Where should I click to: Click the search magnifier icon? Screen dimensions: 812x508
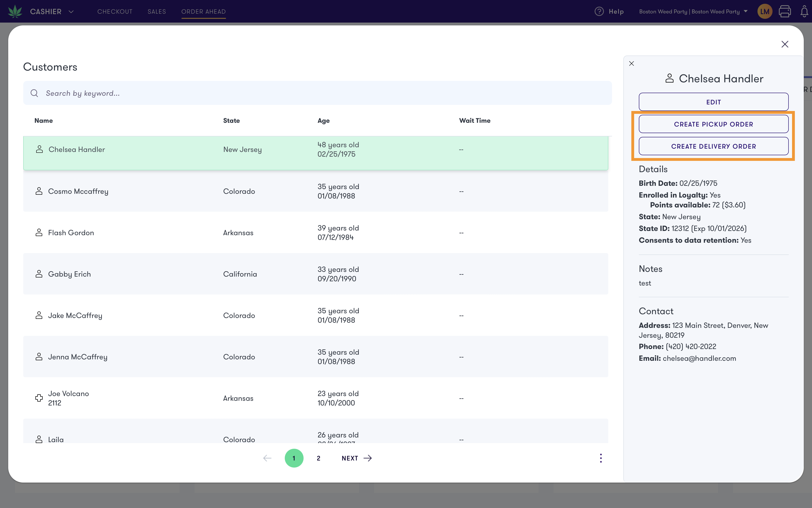pyautogui.click(x=34, y=93)
